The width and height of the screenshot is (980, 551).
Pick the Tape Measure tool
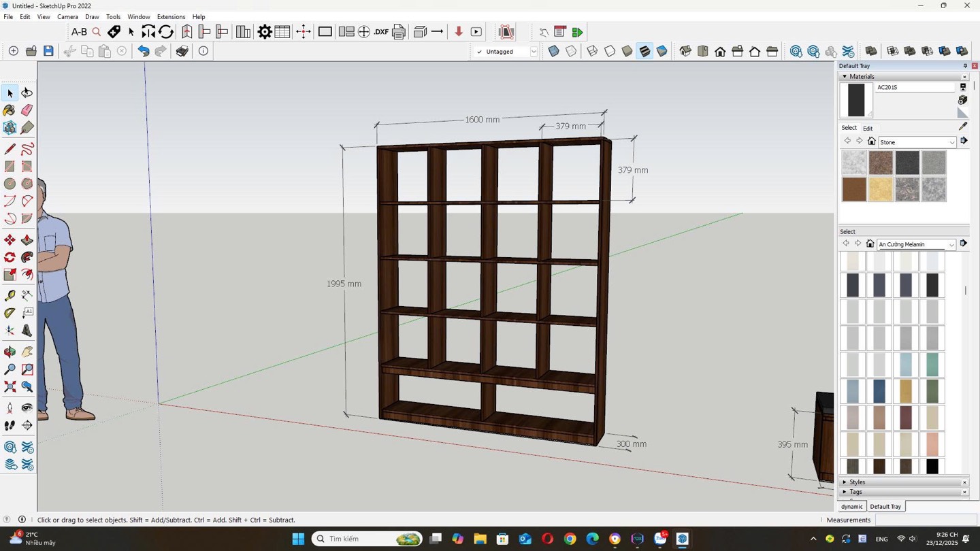point(10,296)
